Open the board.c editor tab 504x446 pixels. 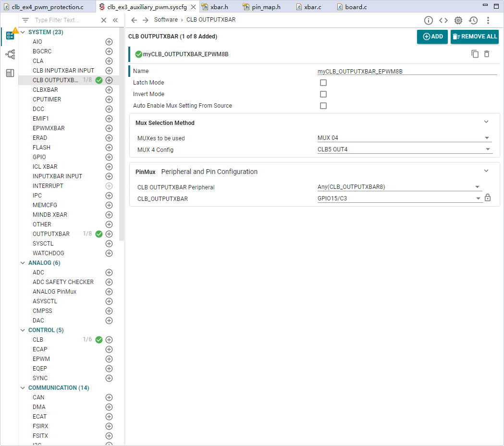click(x=352, y=7)
